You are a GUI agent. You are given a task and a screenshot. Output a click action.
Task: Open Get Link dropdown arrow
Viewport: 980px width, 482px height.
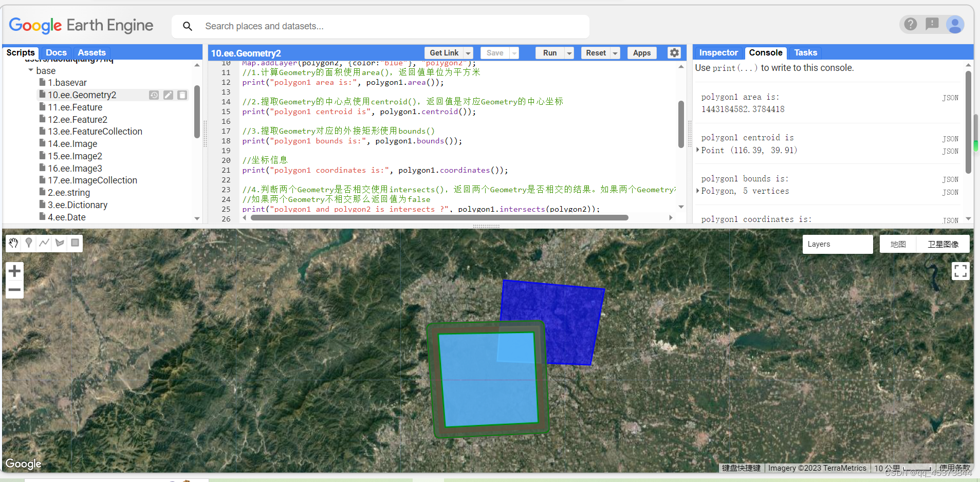click(468, 53)
